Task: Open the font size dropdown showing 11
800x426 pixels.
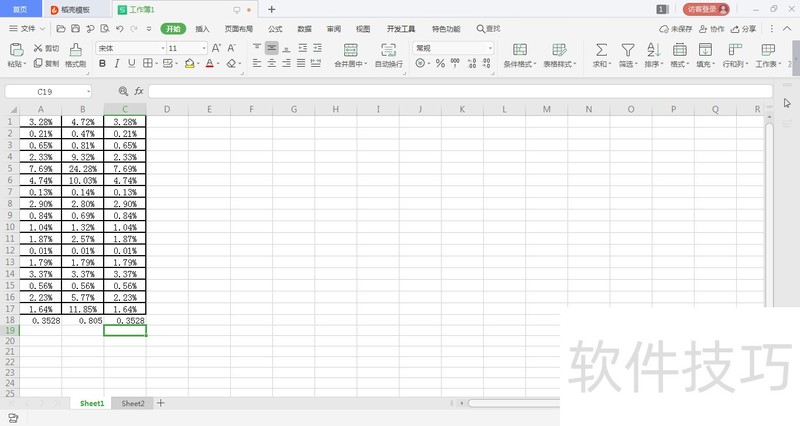Action: 204,48
